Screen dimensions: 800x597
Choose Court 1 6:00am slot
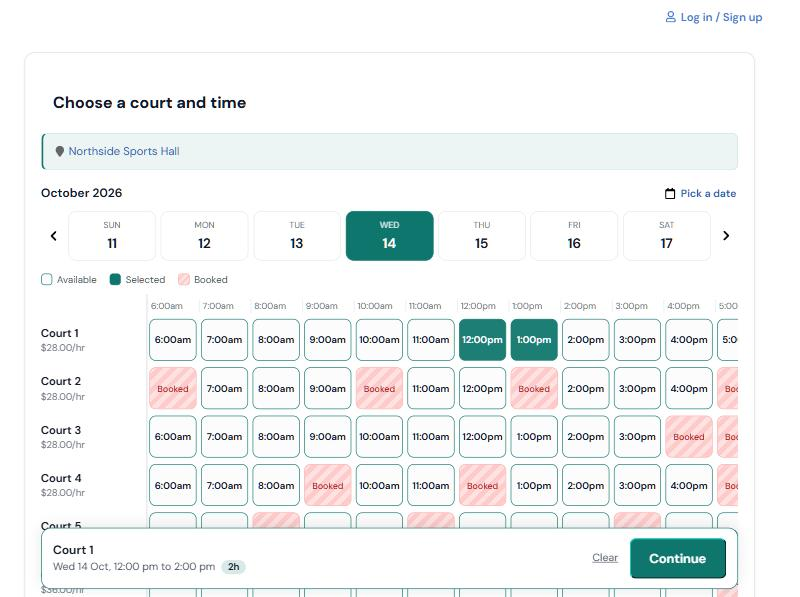coord(173,340)
